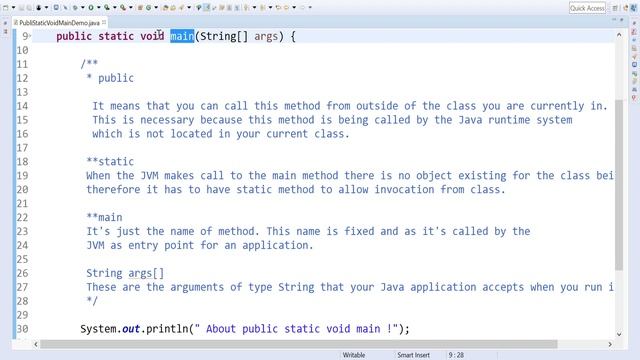Click the 'String args[]' comment on line 26

[125, 273]
